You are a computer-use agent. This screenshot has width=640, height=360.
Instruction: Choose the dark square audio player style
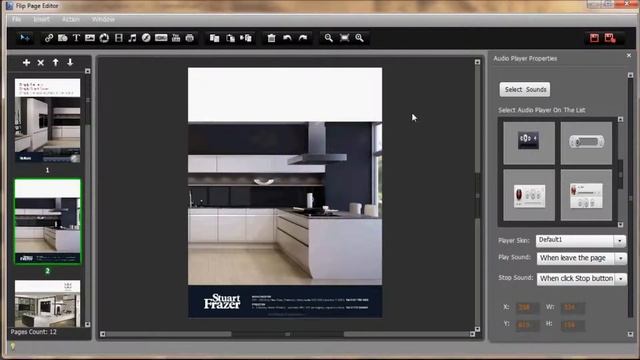[529, 143]
